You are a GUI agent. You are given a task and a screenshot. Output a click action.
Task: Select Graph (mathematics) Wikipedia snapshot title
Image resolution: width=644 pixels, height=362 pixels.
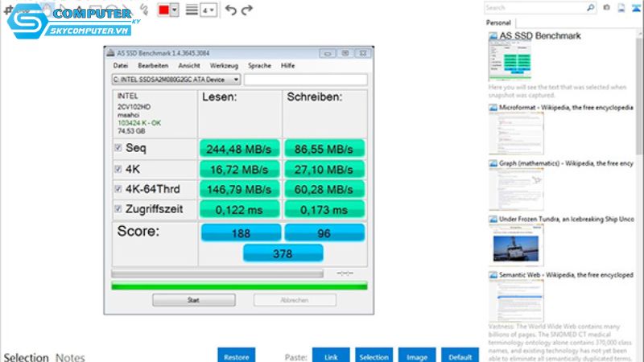(x=566, y=163)
